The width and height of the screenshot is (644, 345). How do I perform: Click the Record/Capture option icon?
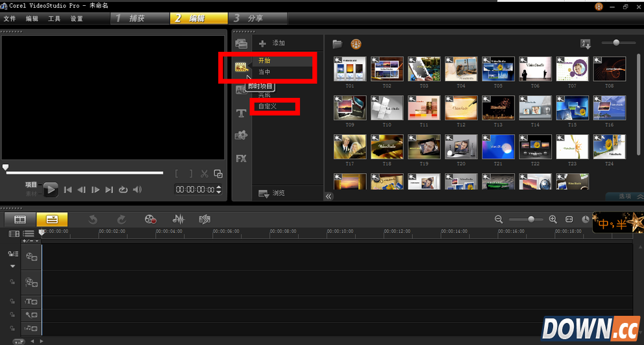pos(151,220)
